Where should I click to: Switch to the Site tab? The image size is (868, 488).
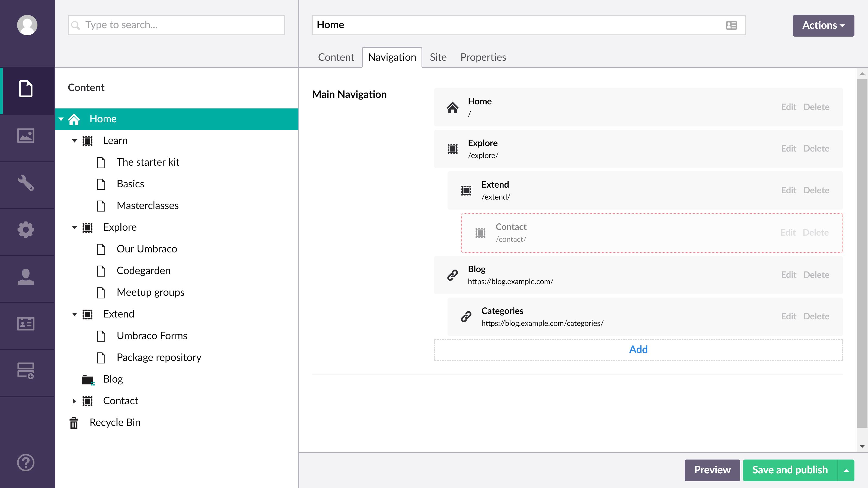click(438, 57)
